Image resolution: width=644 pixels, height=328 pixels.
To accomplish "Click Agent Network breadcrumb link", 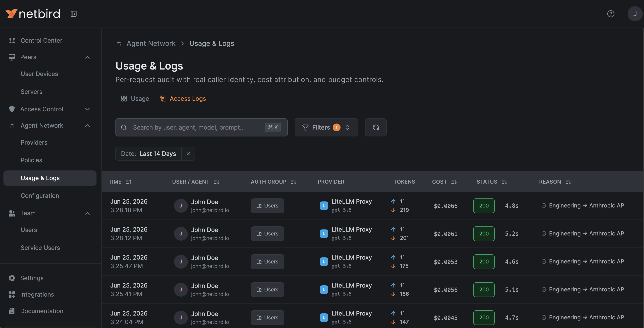I will coord(151,43).
